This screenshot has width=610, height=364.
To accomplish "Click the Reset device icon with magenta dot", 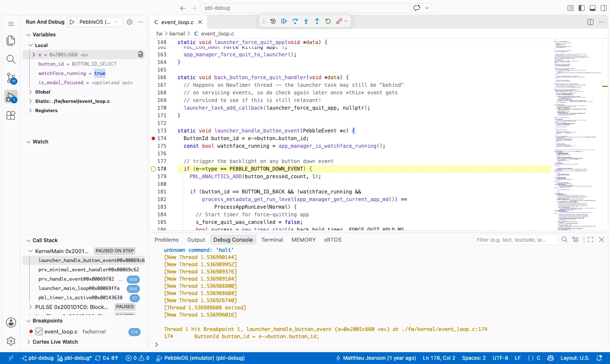I will click(x=273, y=21).
